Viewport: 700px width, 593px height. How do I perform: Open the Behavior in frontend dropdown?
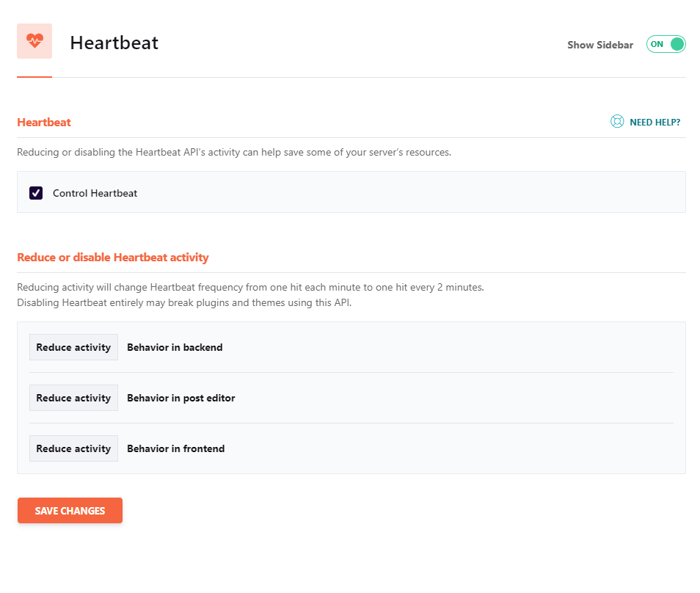[x=73, y=448]
